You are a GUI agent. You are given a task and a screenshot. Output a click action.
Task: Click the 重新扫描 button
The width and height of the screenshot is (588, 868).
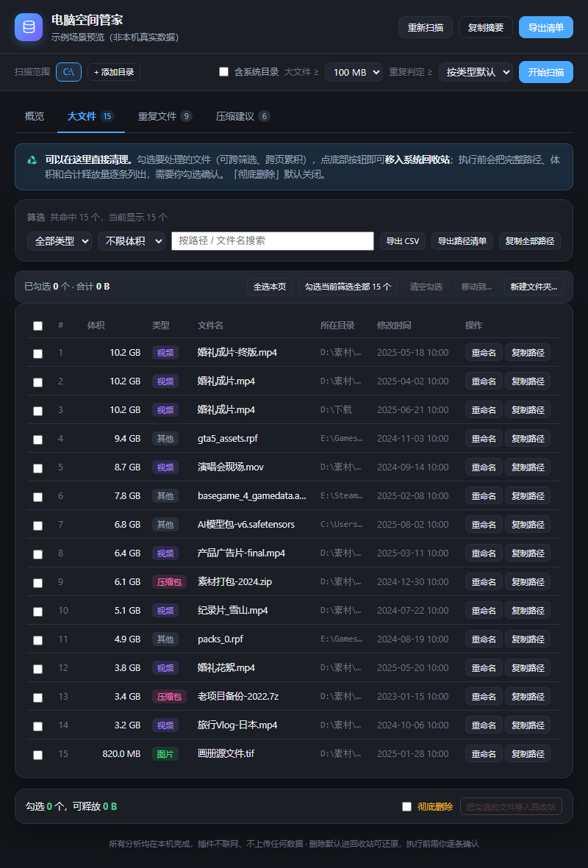[426, 27]
